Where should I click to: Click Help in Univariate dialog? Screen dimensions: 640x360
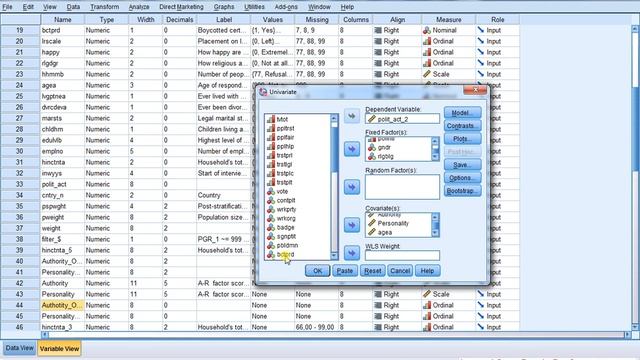pyautogui.click(x=427, y=271)
